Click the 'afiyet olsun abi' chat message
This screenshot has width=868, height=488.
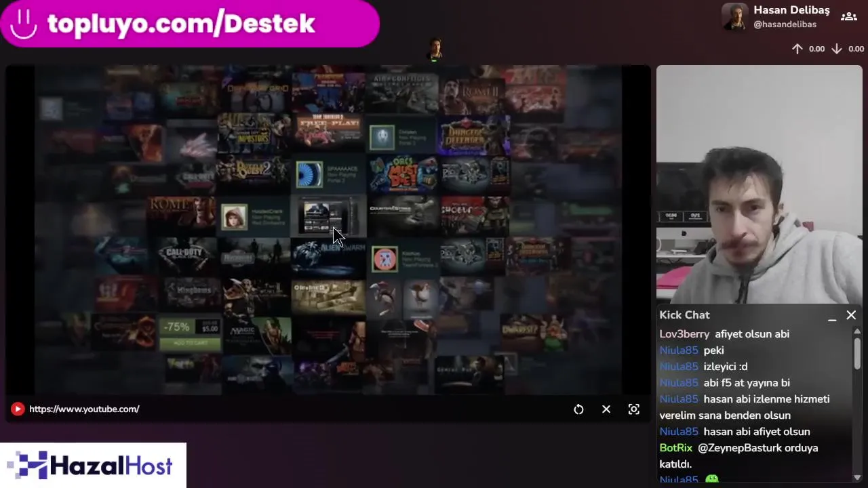pos(752,334)
